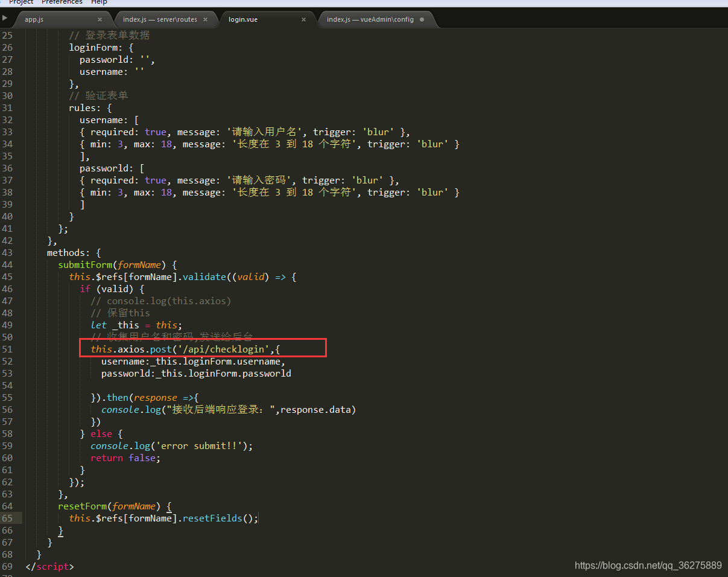Click line number 43 in the gutter
728x577 pixels.
pyautogui.click(x=7, y=252)
